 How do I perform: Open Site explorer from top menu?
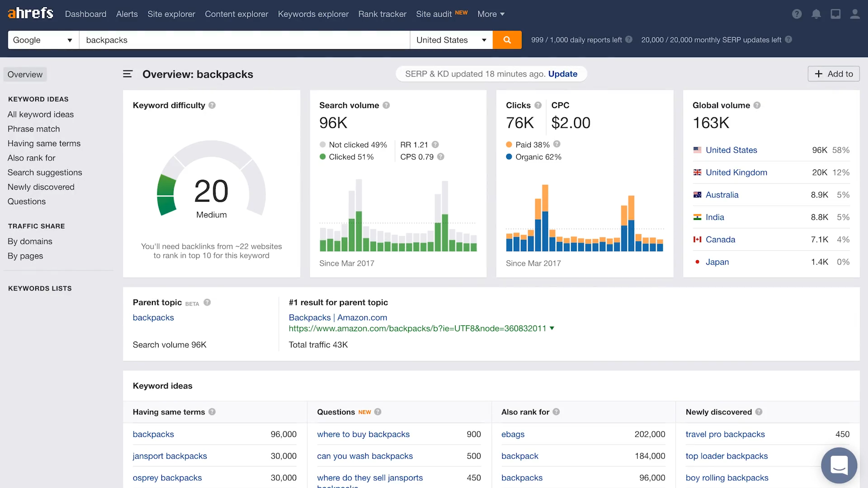pos(171,14)
